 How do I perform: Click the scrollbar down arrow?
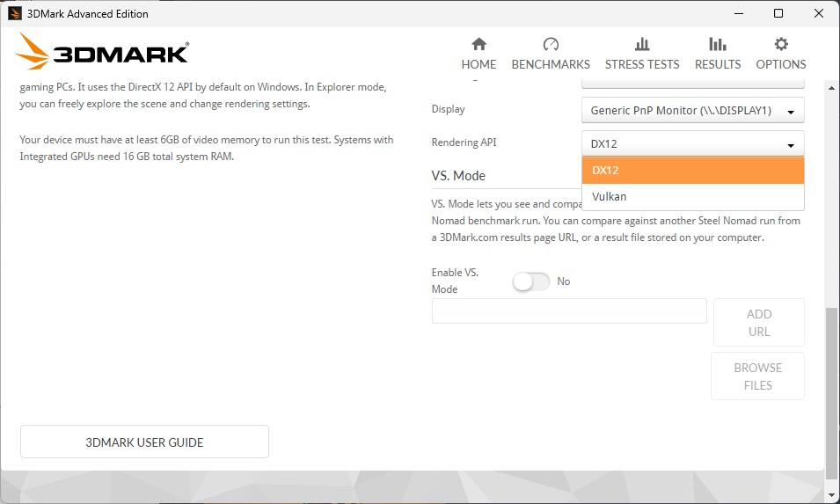(831, 495)
